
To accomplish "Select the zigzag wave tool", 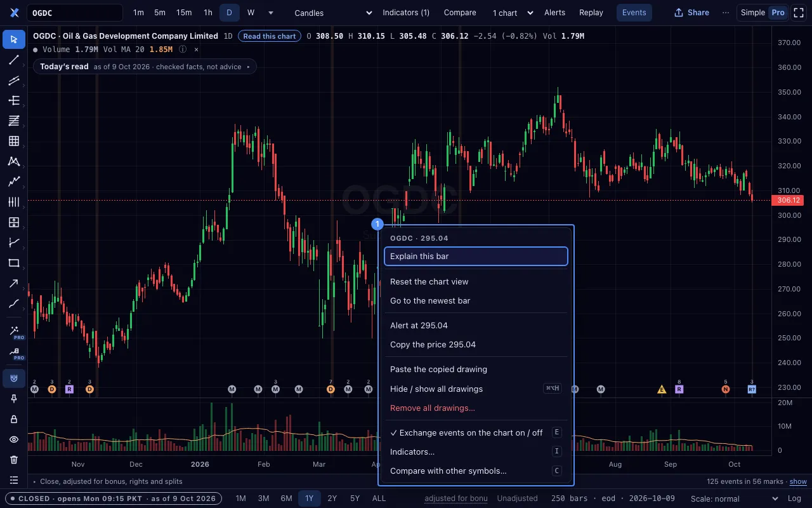I will [x=14, y=182].
